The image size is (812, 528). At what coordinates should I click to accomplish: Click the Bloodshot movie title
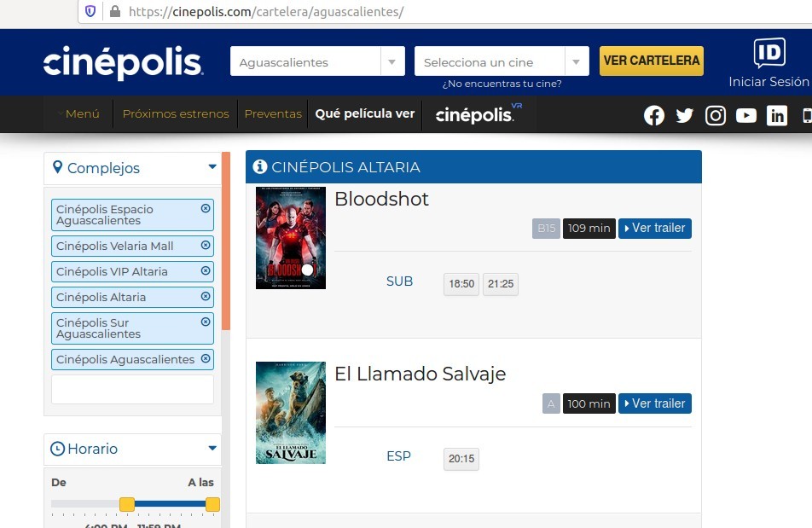[x=381, y=199]
